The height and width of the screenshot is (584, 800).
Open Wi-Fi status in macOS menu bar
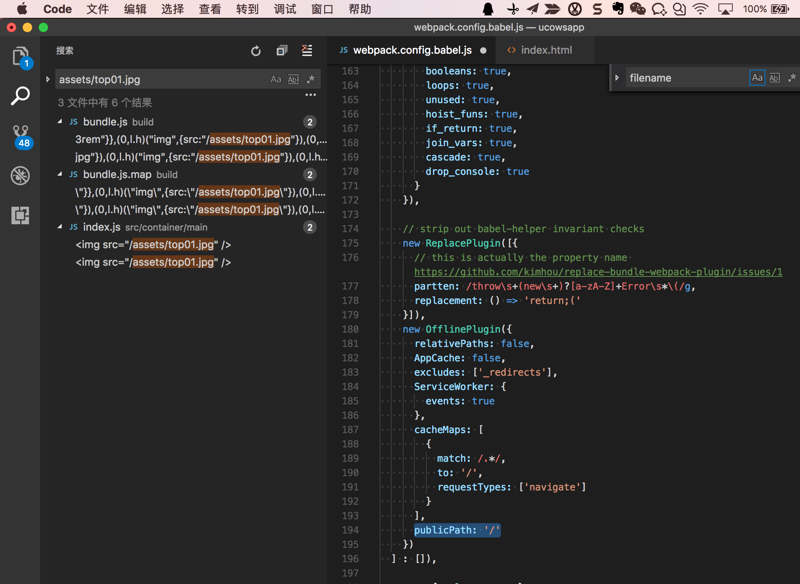pos(700,9)
